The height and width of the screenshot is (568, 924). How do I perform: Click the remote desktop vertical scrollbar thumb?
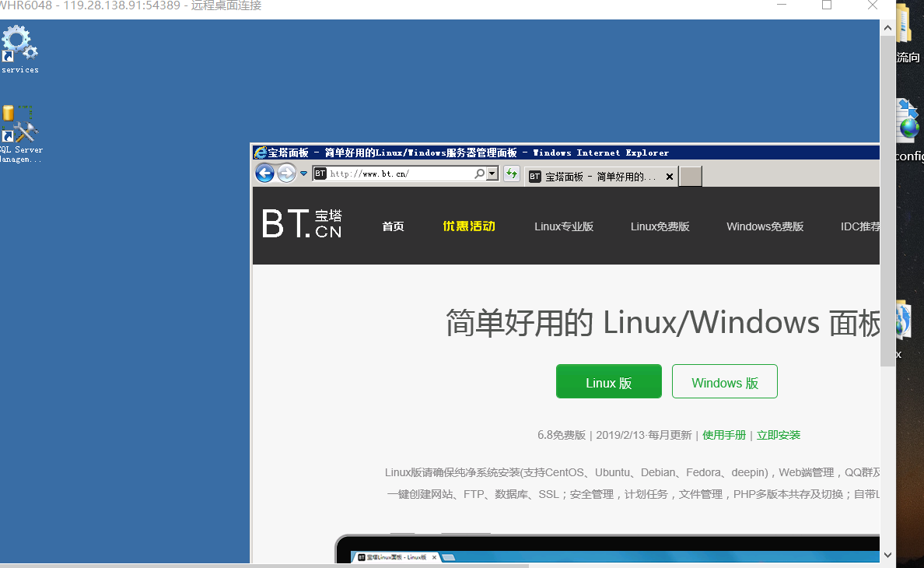point(888,202)
